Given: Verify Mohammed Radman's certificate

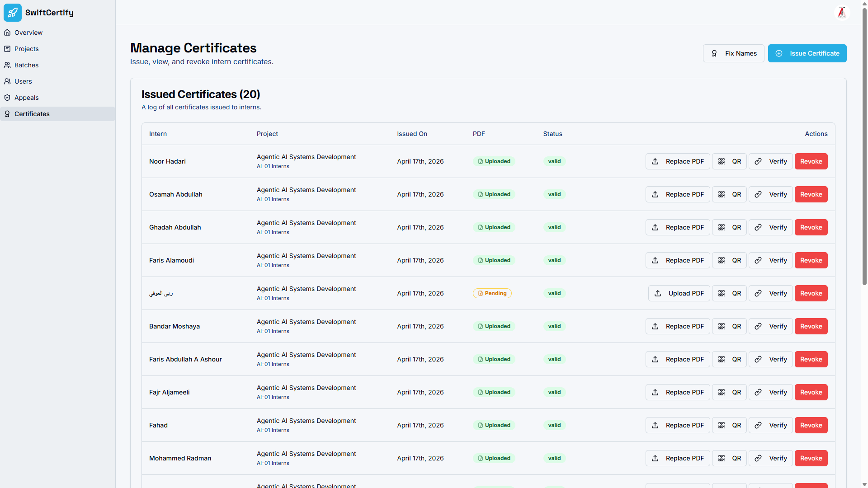Looking at the screenshot, I should click(771, 458).
